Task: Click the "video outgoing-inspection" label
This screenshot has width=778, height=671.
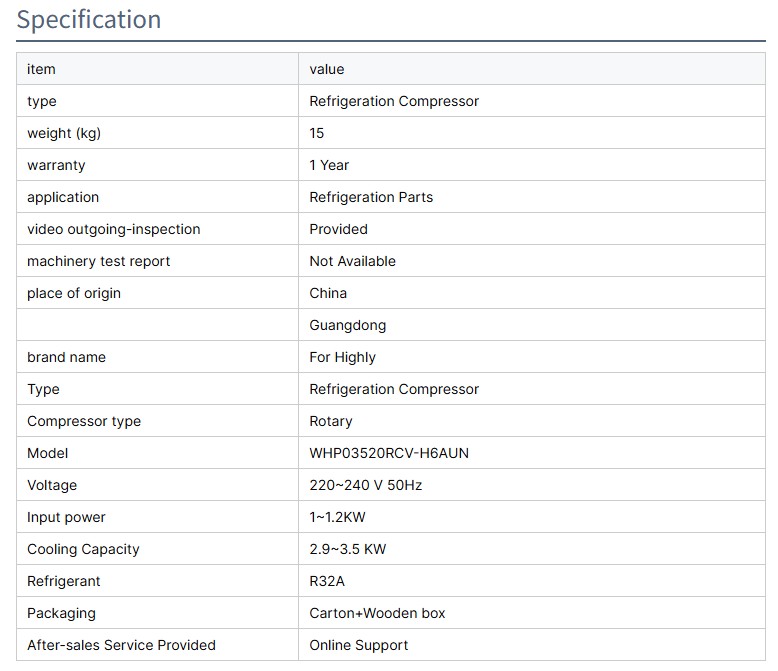Action: [x=113, y=229]
